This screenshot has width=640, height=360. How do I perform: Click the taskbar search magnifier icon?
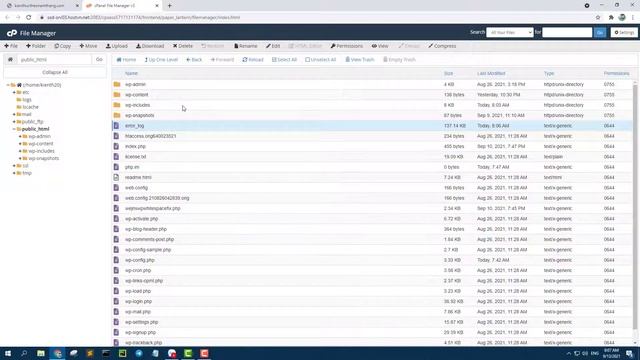point(24,353)
